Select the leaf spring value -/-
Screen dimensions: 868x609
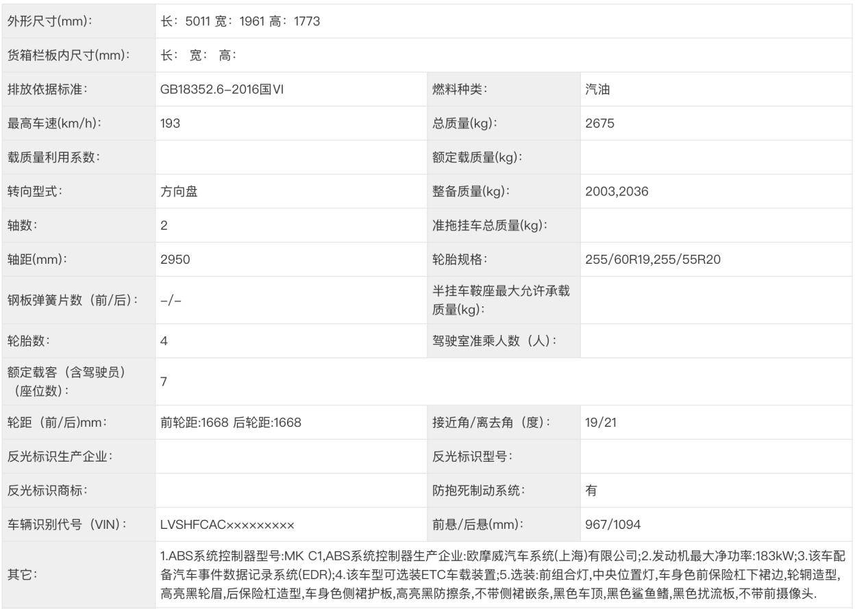click(171, 300)
